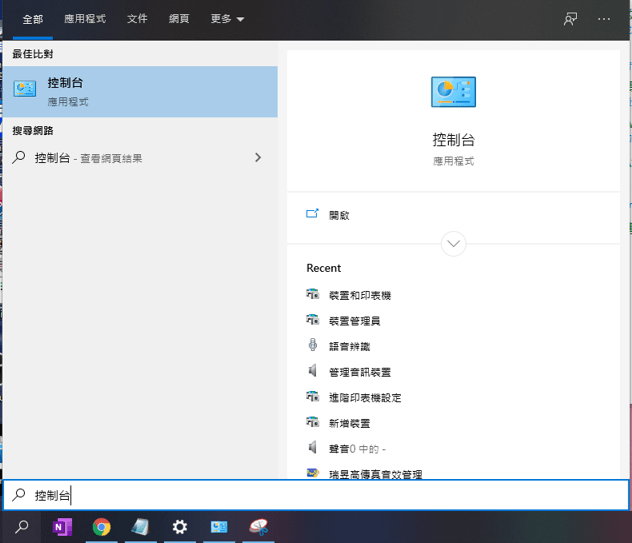Screen dimensions: 632x543
Task: Launch Google Chrome from the taskbar
Action: [x=101, y=526]
